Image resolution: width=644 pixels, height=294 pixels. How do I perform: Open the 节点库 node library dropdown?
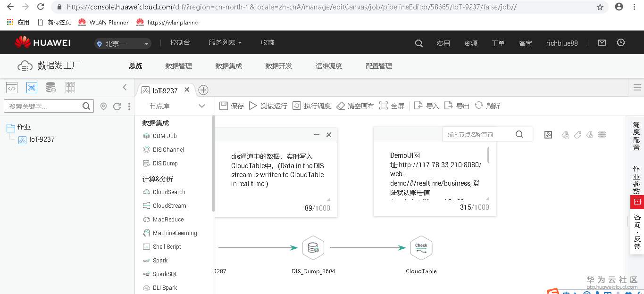(x=175, y=106)
